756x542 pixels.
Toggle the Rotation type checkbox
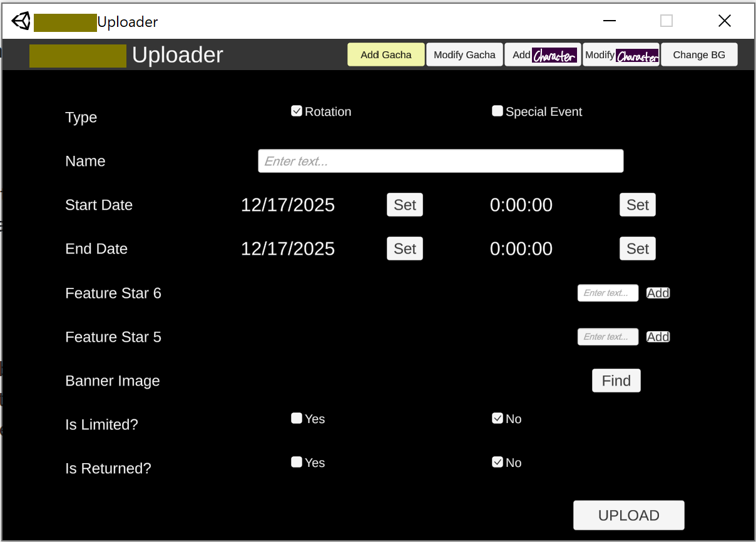297,111
